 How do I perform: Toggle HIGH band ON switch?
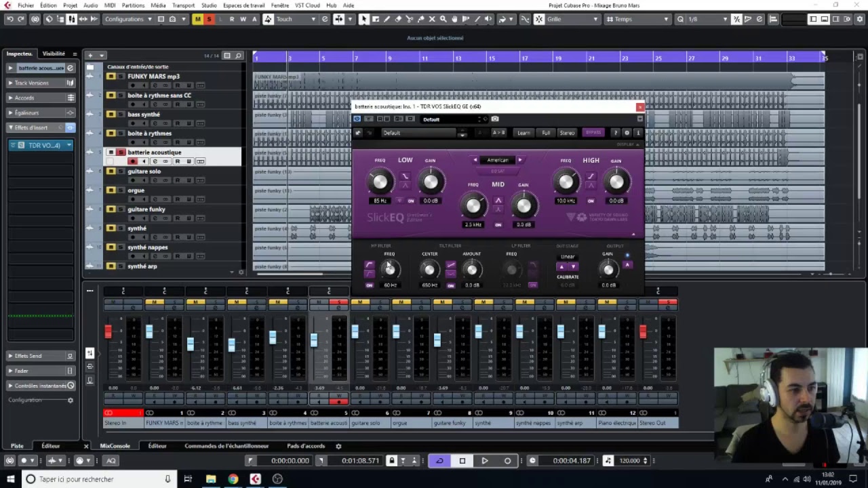[591, 201]
